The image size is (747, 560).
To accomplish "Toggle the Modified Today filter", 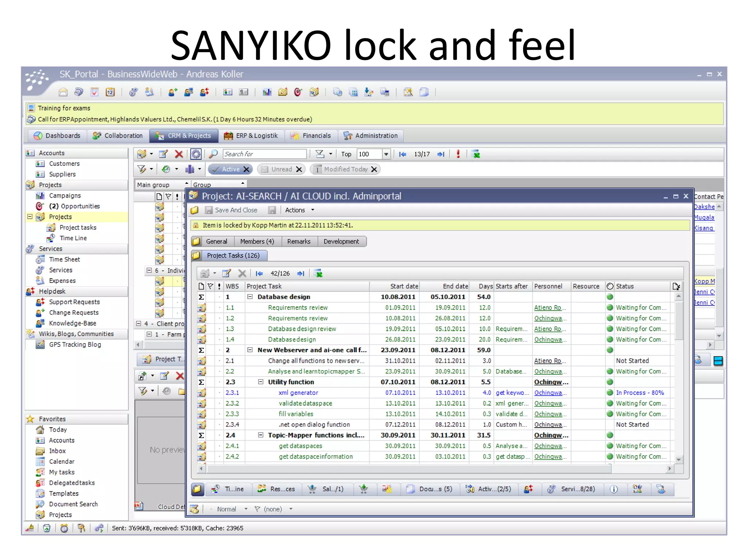I will point(345,170).
